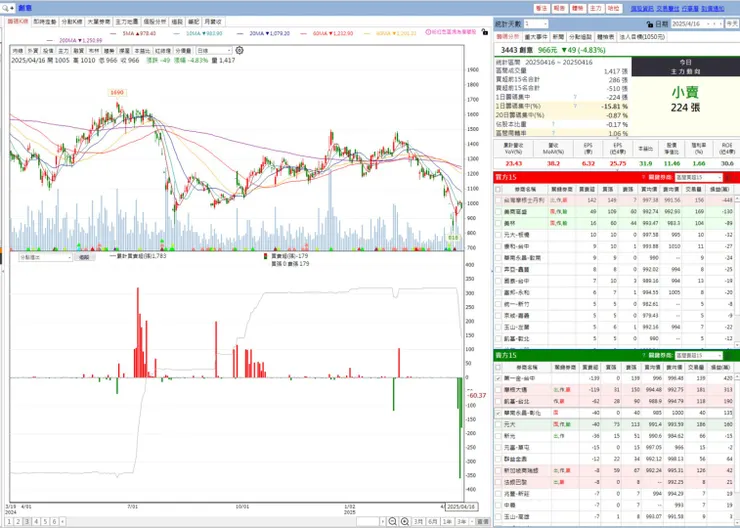This screenshot has width=740, height=528.
Task: Click 1690 high price label on chart
Action: pyautogui.click(x=117, y=92)
